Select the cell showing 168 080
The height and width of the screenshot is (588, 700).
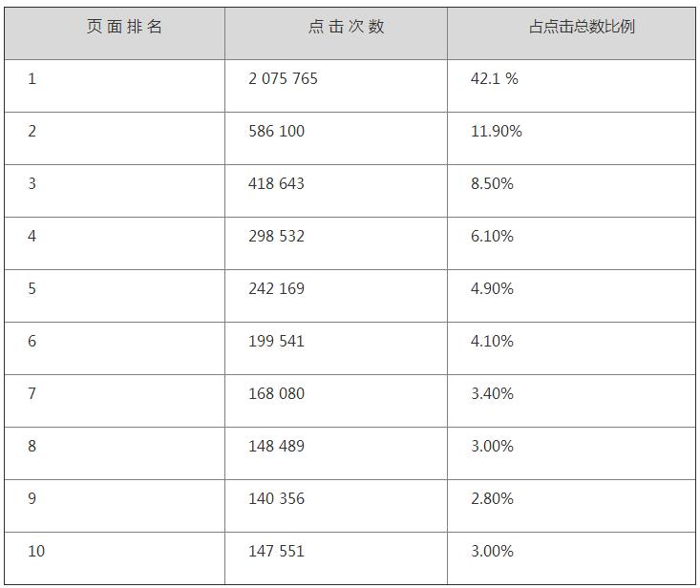[276, 394]
